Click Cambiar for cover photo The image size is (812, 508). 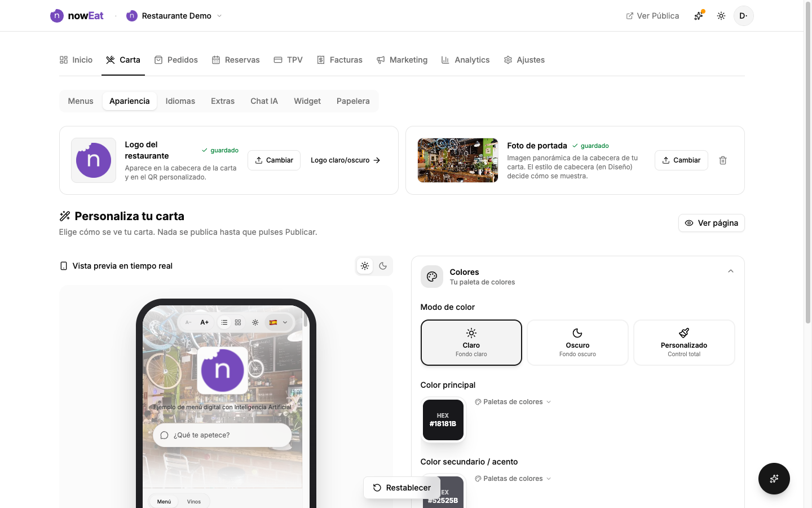(681, 160)
